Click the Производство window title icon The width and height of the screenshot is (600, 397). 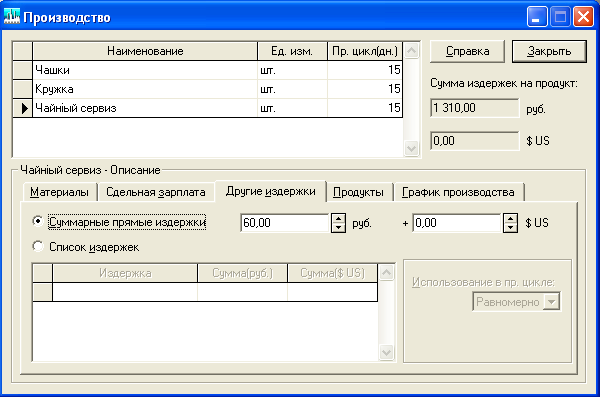[11, 16]
